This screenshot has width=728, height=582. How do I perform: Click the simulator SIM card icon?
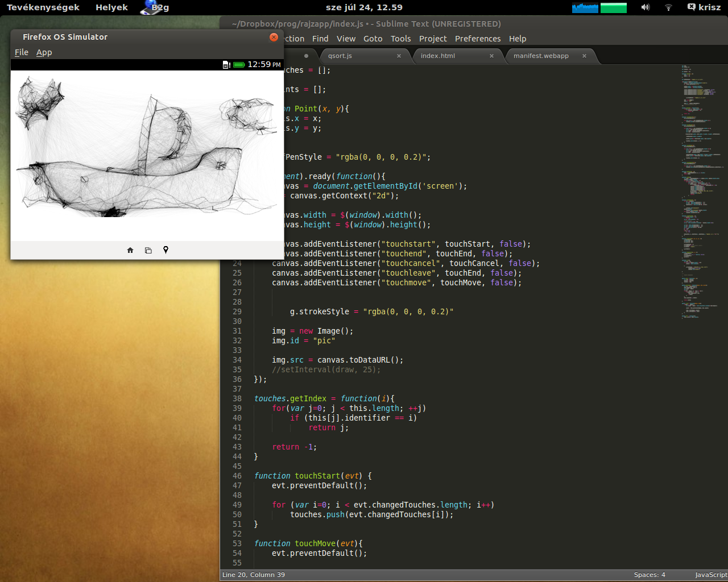coord(226,65)
